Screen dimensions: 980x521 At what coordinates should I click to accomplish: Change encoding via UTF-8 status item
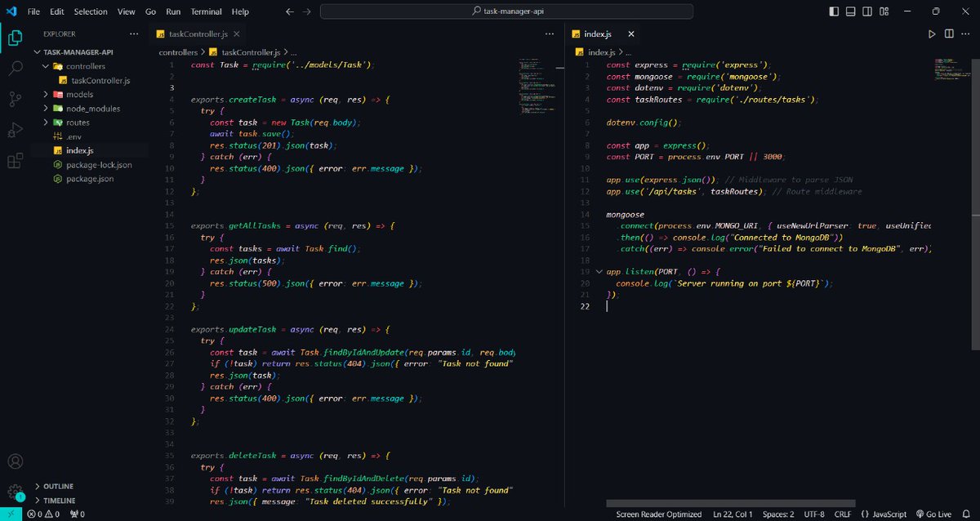(x=814, y=514)
